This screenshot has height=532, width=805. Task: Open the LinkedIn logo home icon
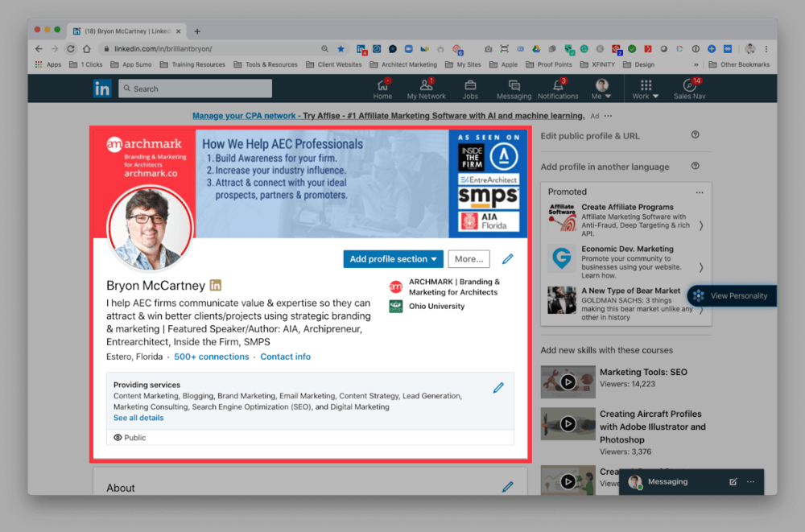click(101, 89)
